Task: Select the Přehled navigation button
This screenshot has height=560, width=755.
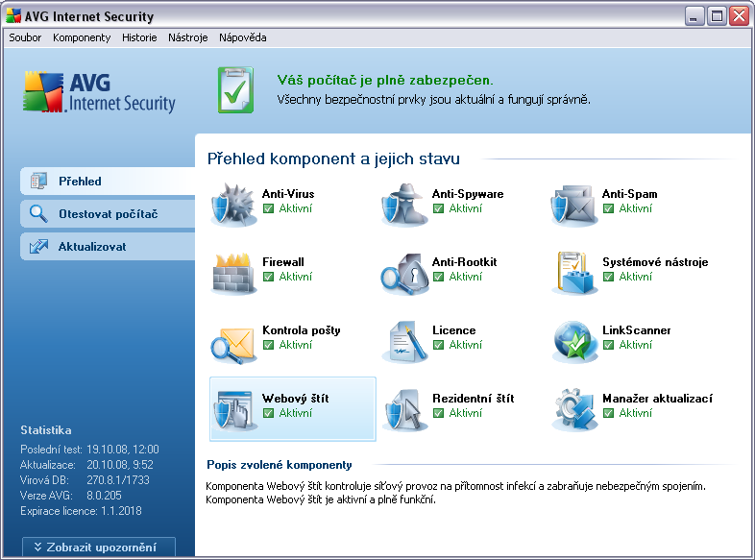Action: (x=108, y=181)
